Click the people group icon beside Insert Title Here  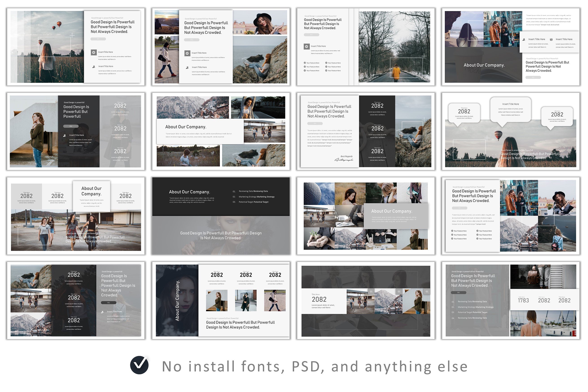(551, 39)
